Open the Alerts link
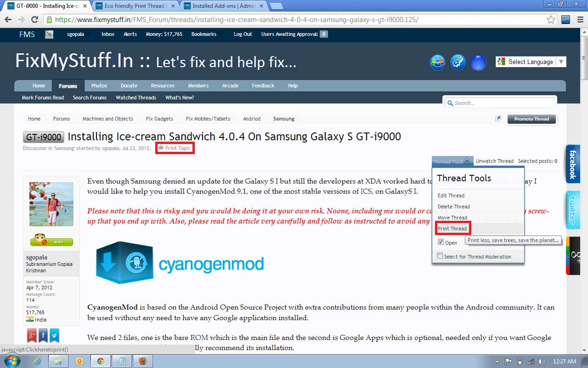The width and height of the screenshot is (588, 368). (x=130, y=34)
